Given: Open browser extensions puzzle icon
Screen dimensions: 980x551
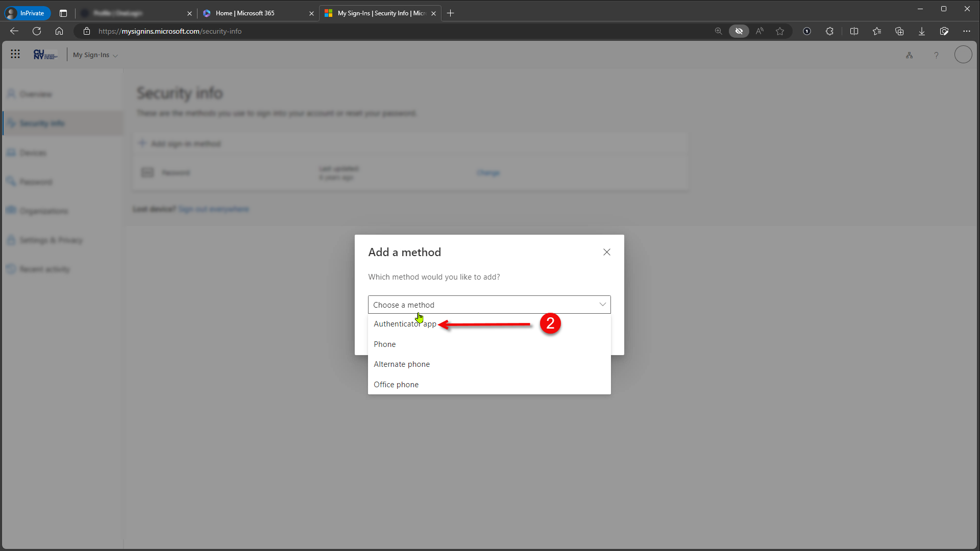Looking at the screenshot, I should (x=829, y=31).
